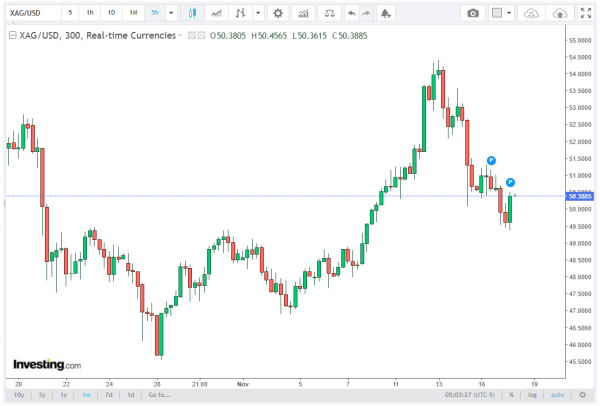Viewport: 600px width, 406px height.
Task: Take a chart snapshot with camera icon
Action: pos(474,14)
